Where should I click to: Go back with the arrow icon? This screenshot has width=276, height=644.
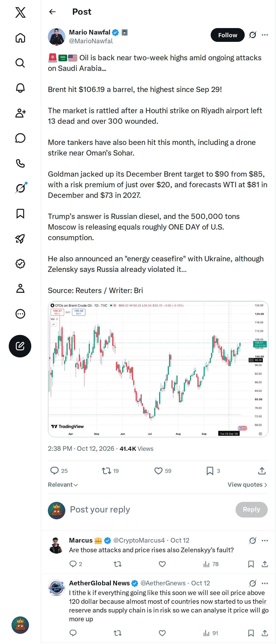pyautogui.click(x=52, y=12)
